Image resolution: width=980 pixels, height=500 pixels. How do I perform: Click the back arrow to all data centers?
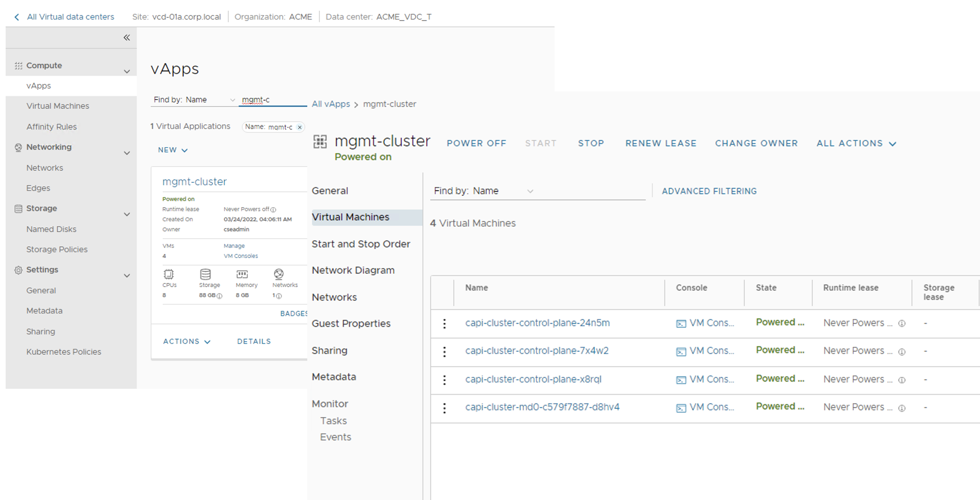(x=17, y=17)
